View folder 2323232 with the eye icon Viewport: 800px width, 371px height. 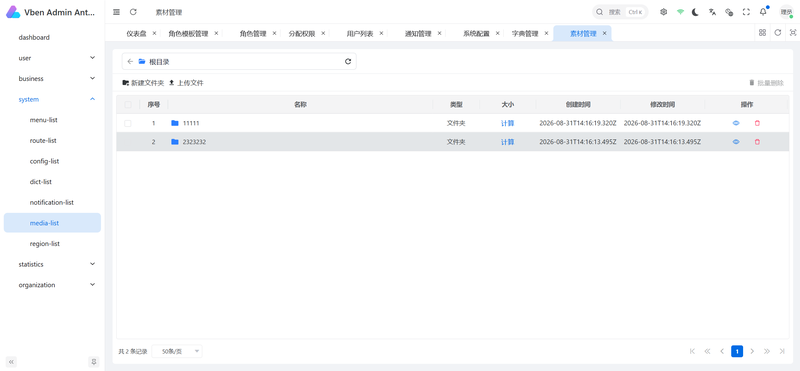pyautogui.click(x=736, y=142)
